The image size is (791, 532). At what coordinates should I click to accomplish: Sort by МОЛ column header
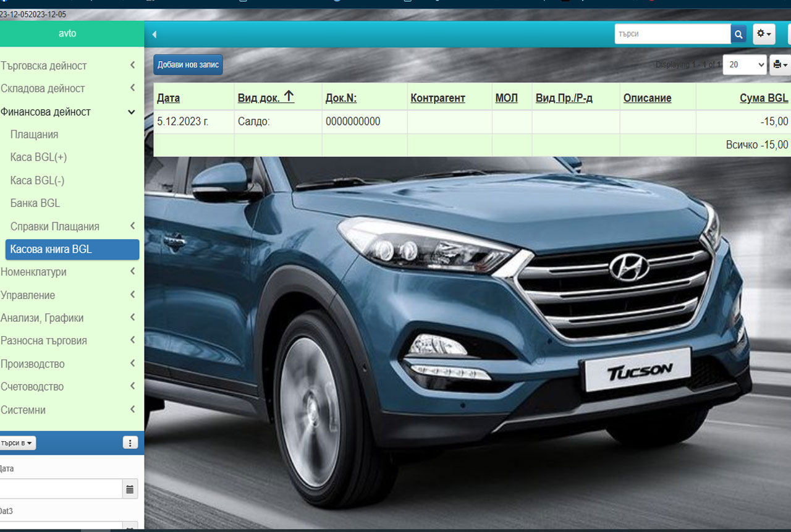506,98
